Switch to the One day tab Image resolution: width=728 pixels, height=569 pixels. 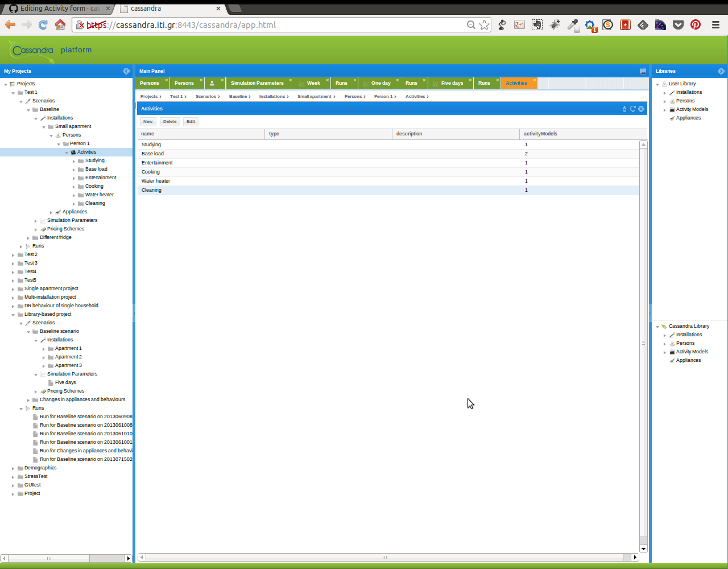click(x=380, y=83)
